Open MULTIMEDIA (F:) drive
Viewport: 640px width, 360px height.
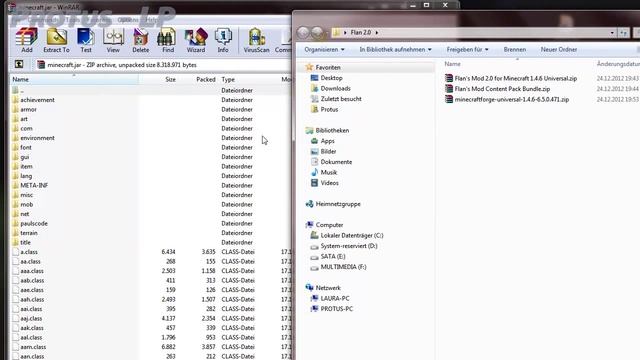(343, 267)
